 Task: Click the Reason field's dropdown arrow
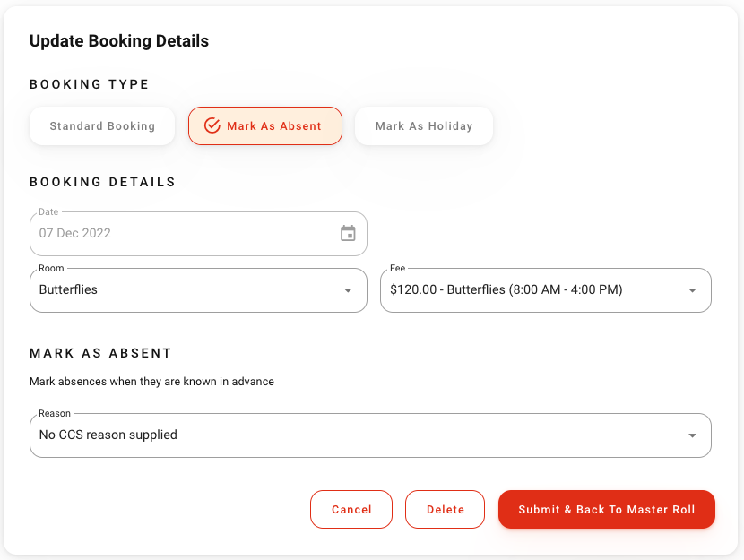pos(692,435)
